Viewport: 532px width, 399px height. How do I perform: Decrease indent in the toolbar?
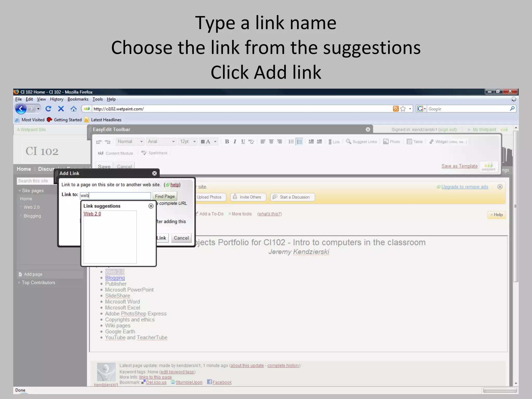[311, 142]
